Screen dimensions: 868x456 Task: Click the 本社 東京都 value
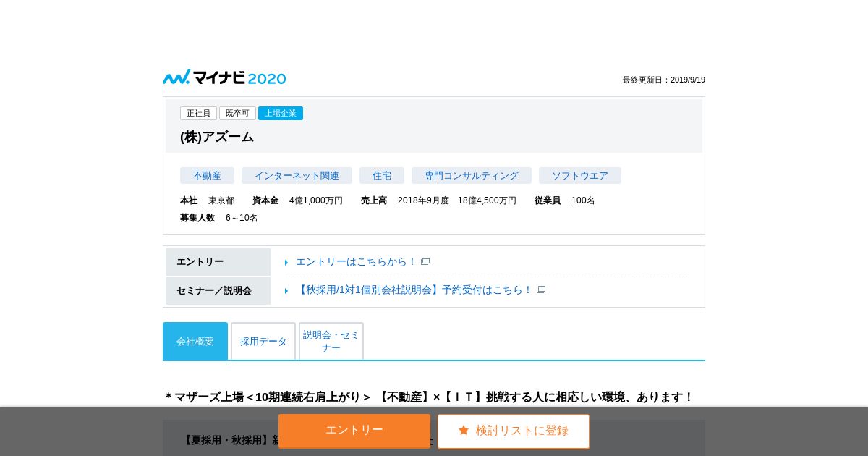tap(221, 200)
